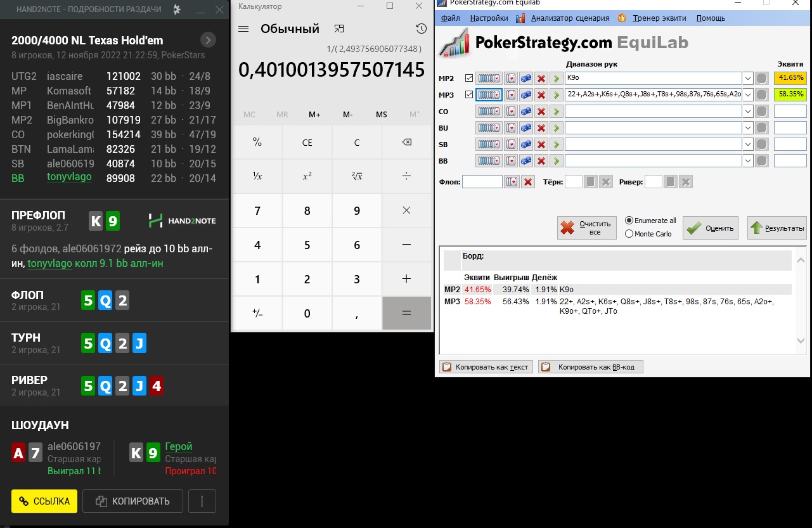This screenshot has width=812, height=528.
Task: Click the Очистить все button
Action: click(x=587, y=228)
